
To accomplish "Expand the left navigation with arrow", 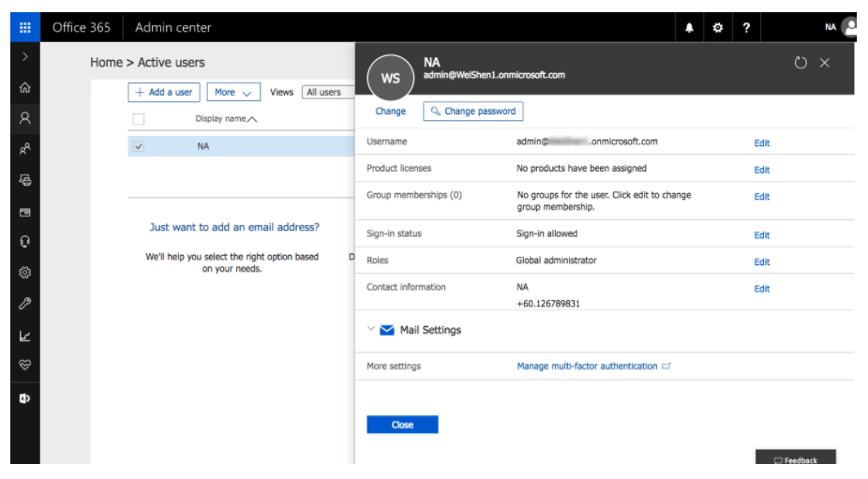I will point(25,56).
